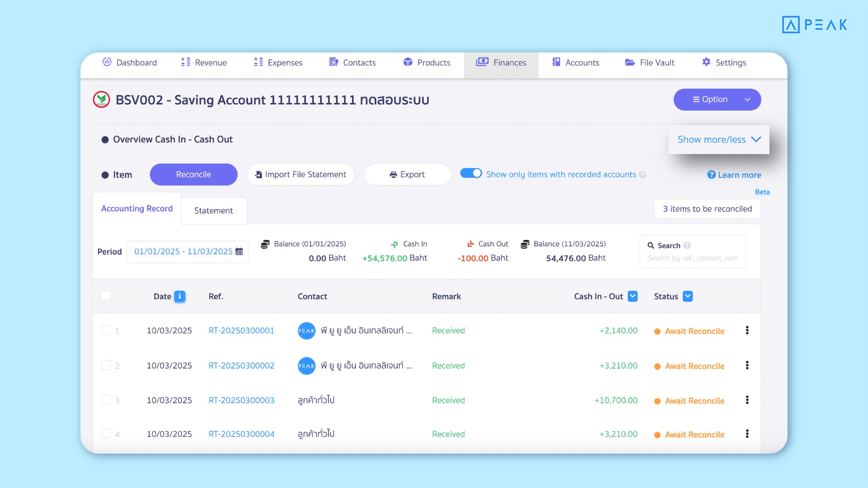Click the Reconcile button
This screenshot has height=488, width=868.
pos(193,174)
